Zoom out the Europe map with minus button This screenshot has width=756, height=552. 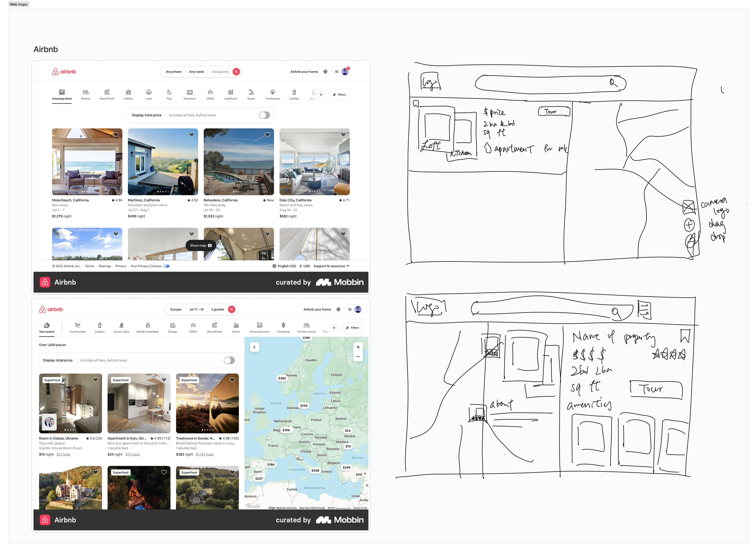[358, 357]
